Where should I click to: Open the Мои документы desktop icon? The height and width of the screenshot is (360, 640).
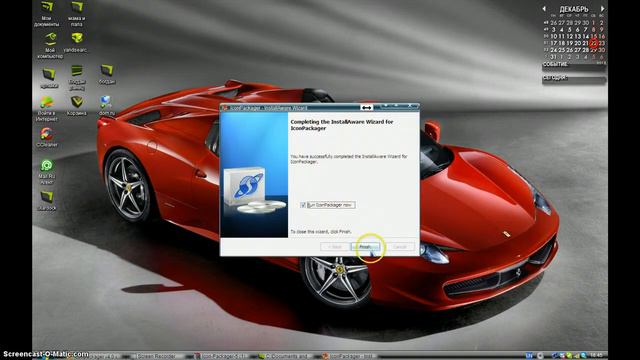click(47, 14)
